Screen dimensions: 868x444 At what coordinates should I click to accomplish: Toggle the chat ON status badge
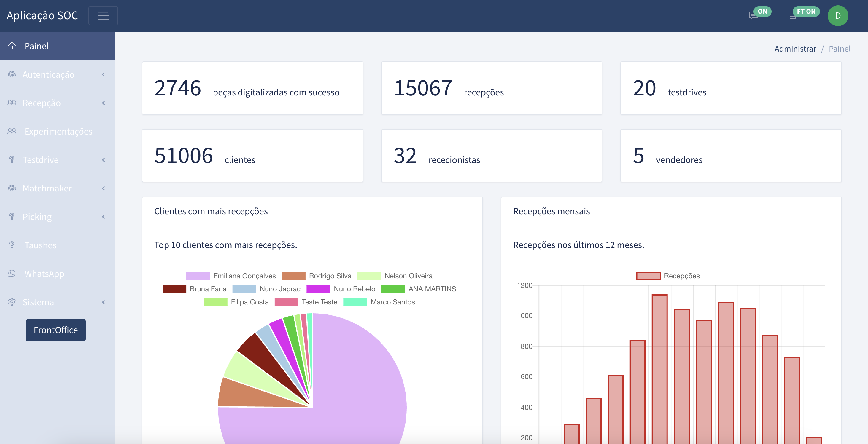(762, 11)
